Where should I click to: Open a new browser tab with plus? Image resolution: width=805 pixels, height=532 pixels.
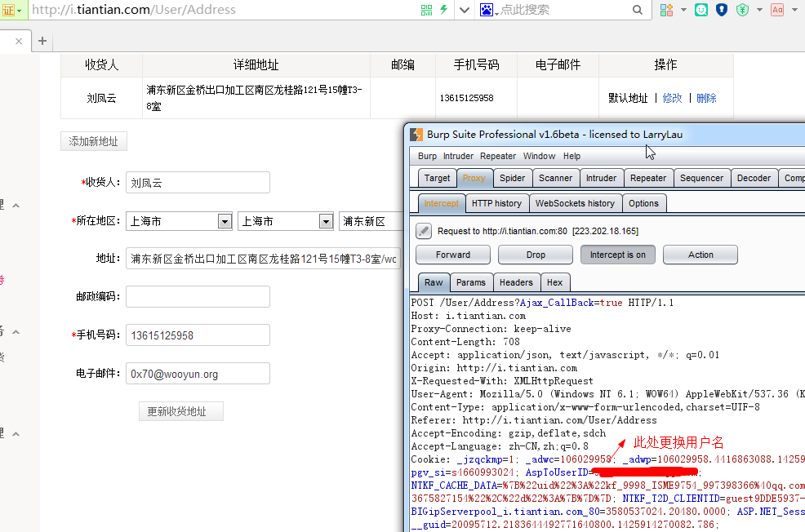[42, 41]
